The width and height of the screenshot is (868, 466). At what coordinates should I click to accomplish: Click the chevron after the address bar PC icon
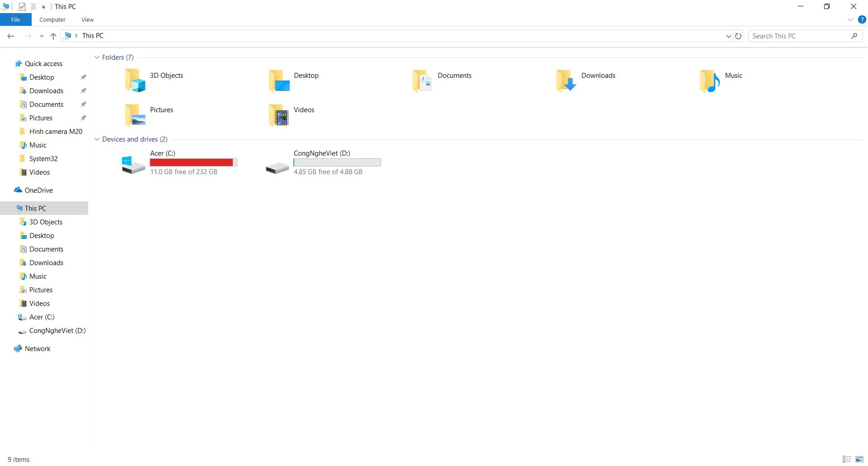(76, 36)
